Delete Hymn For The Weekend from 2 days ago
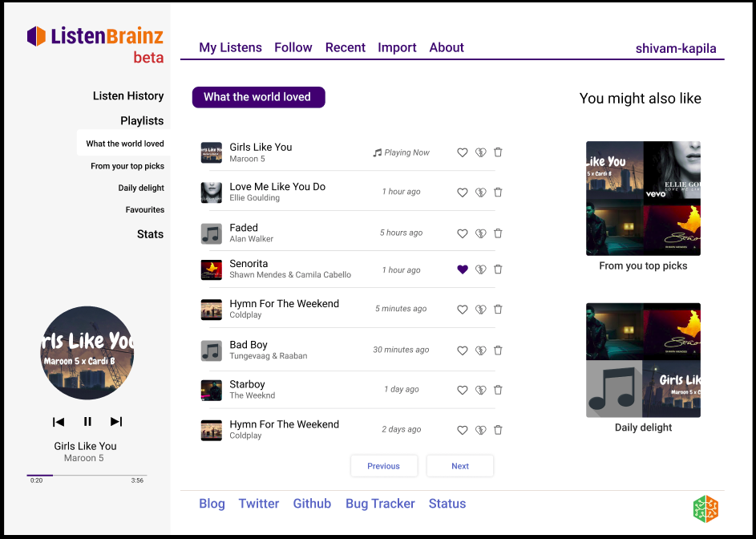Screen dimensions: 756x539 [x=498, y=429]
